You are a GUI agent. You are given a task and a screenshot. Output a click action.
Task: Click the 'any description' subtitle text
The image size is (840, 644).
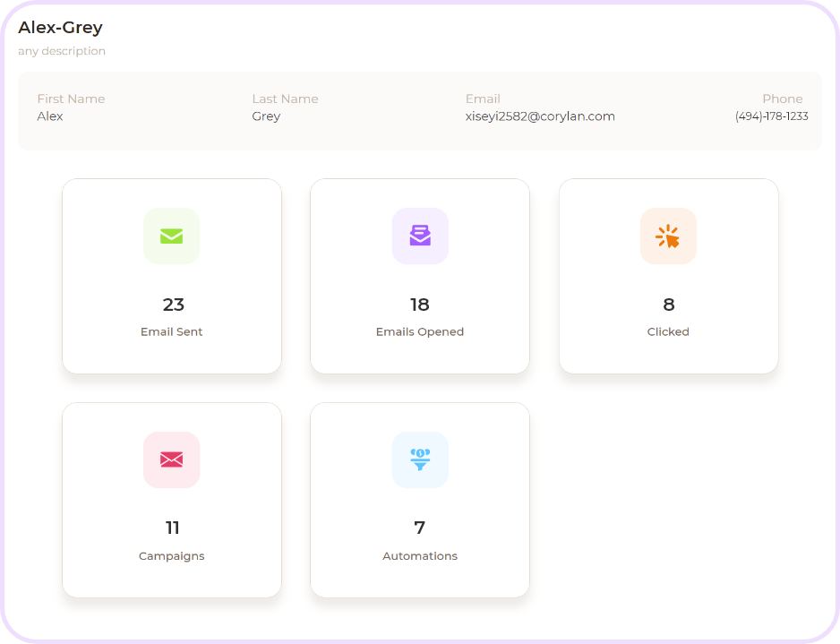coord(62,51)
